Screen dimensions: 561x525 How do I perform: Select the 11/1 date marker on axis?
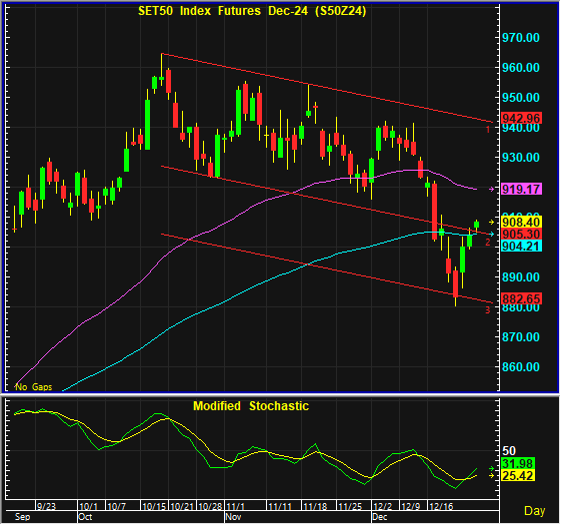(235, 506)
